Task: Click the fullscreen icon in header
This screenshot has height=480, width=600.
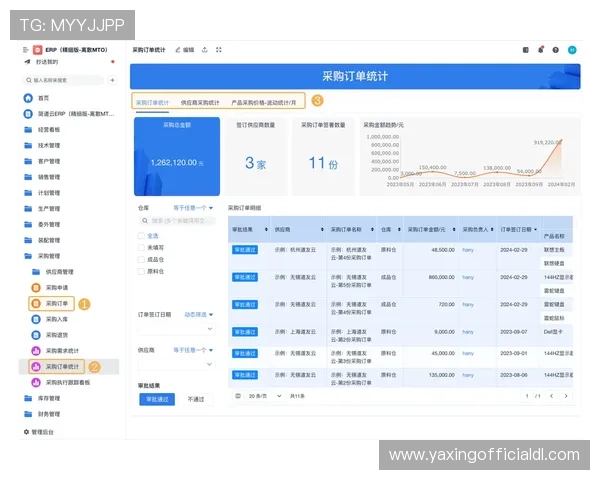Action: [x=218, y=50]
